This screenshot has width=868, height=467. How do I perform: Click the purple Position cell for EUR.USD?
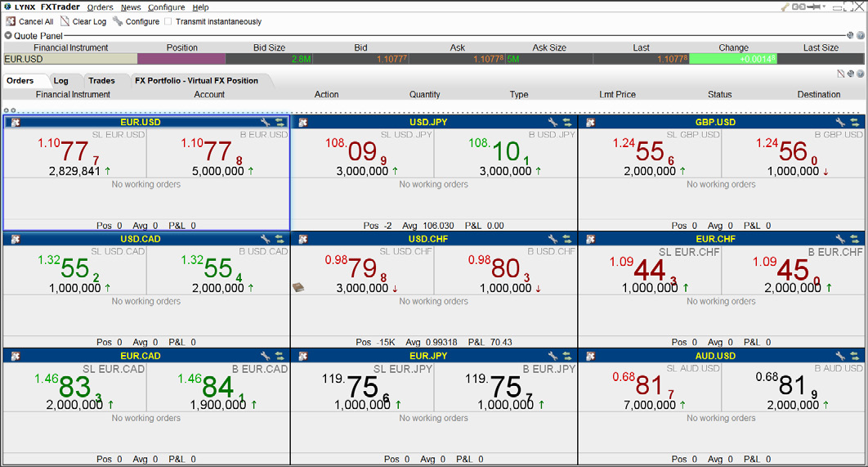tap(181, 59)
